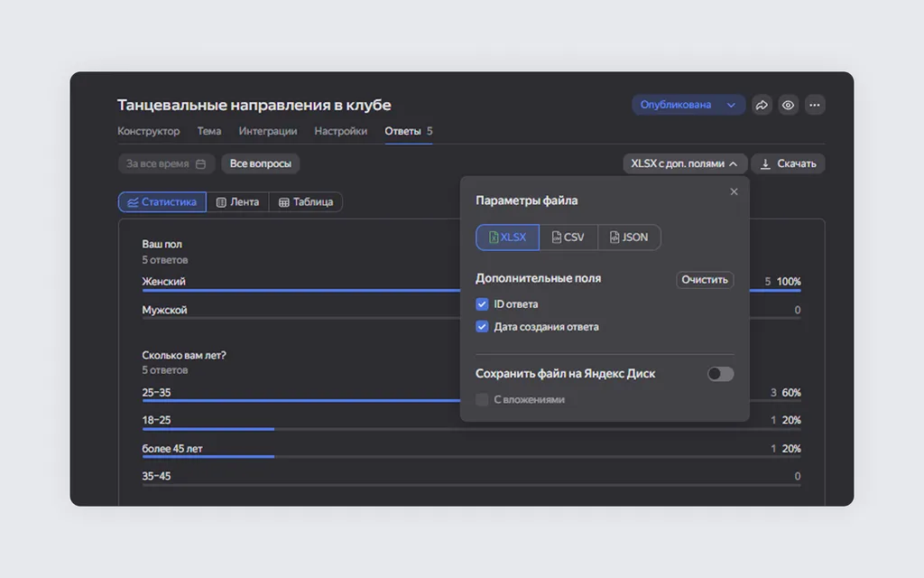Click the Женский answer row label
Screen dimensions: 924x578
click(x=164, y=282)
